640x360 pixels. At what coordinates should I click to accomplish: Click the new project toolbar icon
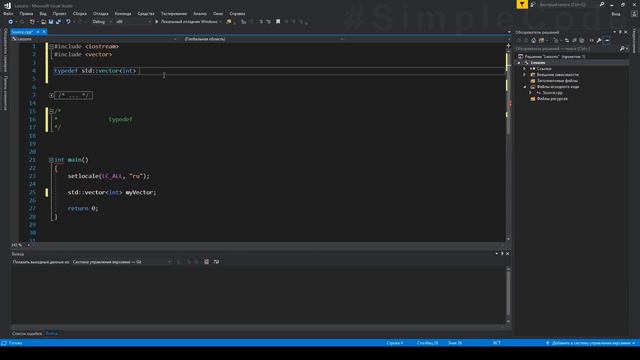[32, 22]
